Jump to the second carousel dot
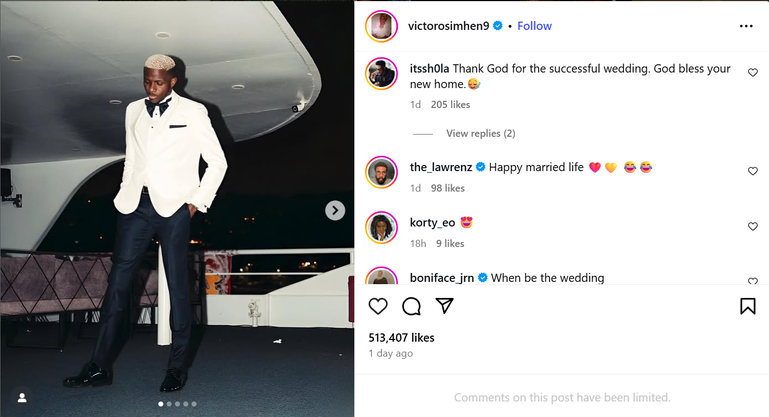 pyautogui.click(x=169, y=404)
